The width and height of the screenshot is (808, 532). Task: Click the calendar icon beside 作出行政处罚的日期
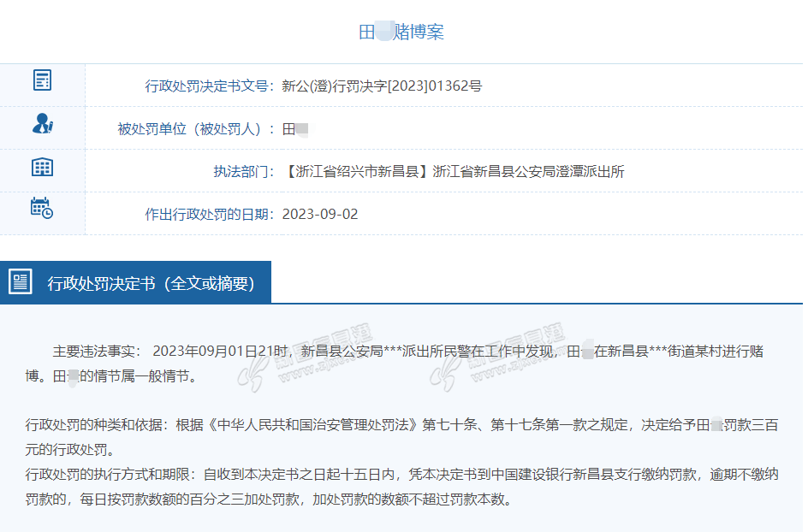(42, 208)
